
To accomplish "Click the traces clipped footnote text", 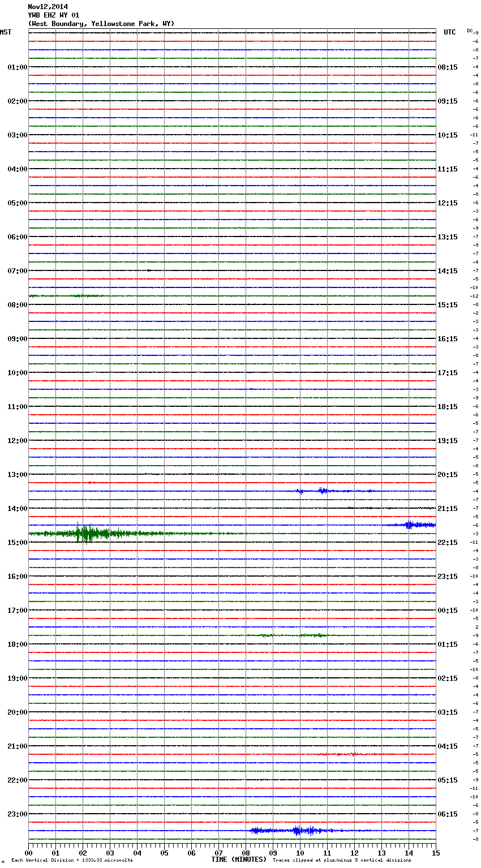I will pyautogui.click(x=342, y=861).
